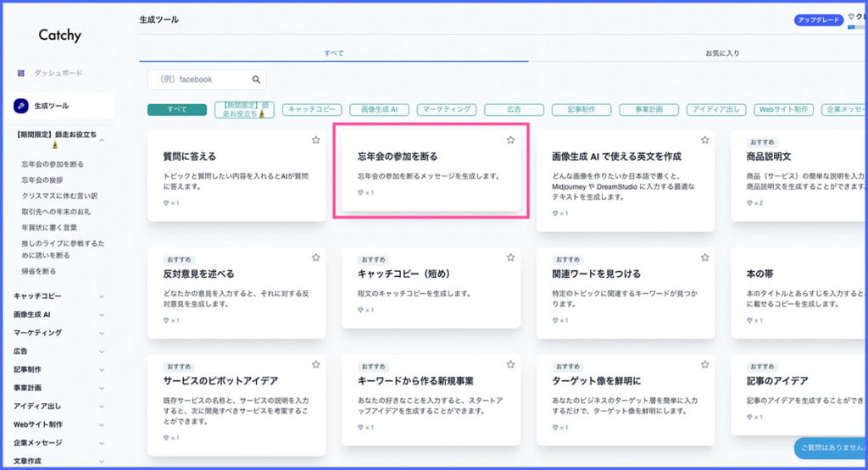Switch to the お気に入り tab
Viewport: 868px width, 470px height.
click(x=722, y=53)
